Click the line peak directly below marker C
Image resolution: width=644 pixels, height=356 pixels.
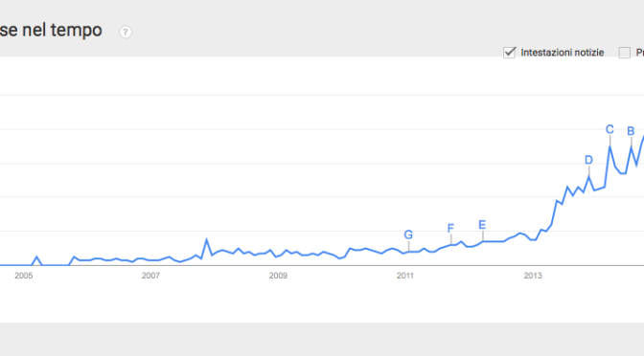point(609,146)
